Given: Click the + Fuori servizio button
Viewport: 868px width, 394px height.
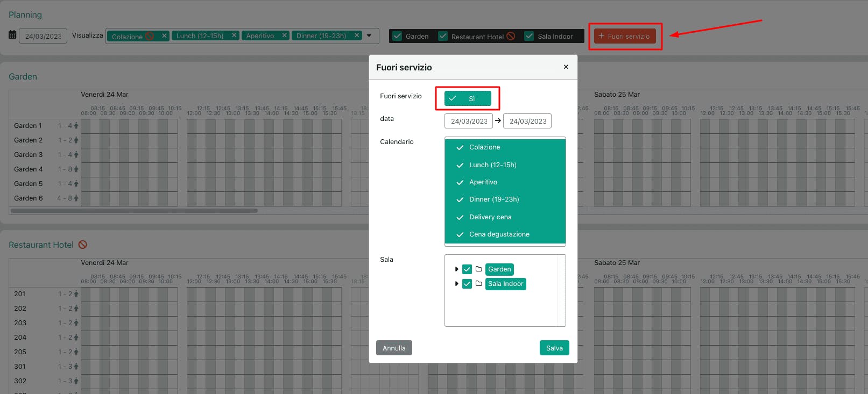Looking at the screenshot, I should pos(625,36).
